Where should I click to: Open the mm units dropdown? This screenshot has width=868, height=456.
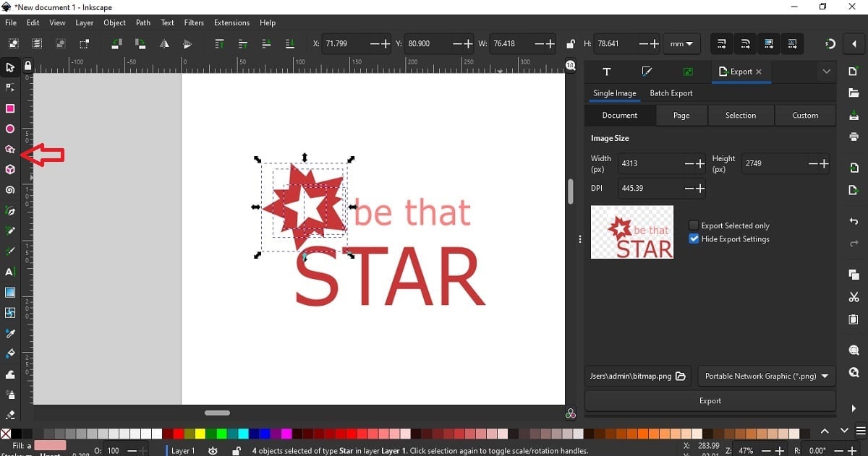point(680,43)
